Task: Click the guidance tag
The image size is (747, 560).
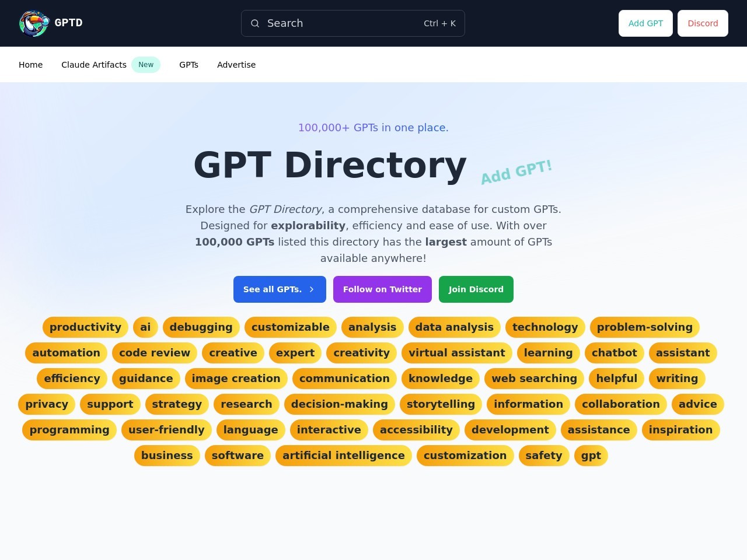Action: (x=146, y=379)
